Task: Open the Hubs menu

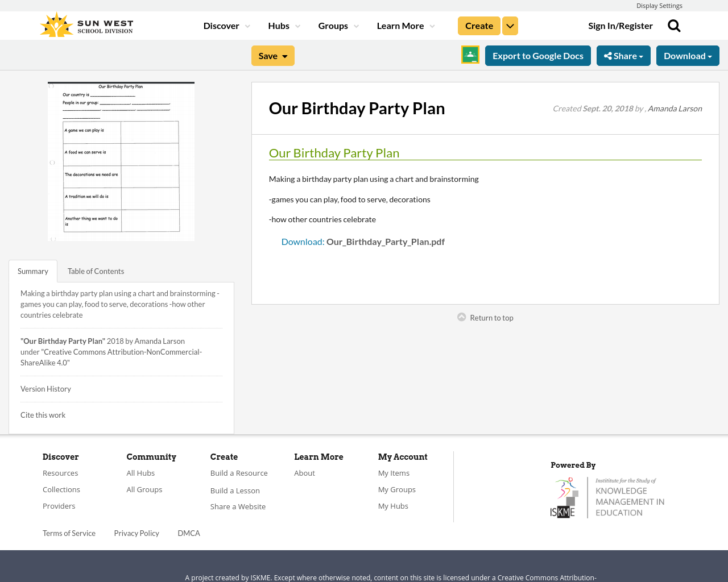Action: click(283, 25)
